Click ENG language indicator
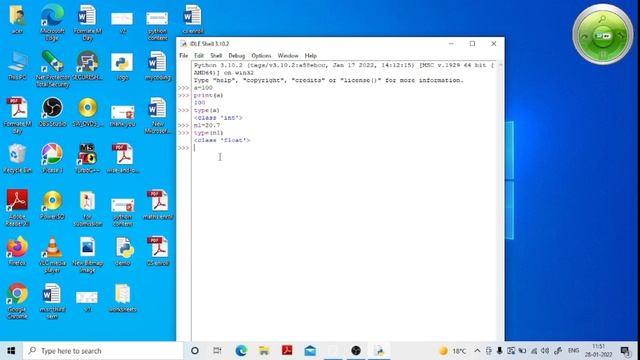 pyautogui.click(x=573, y=351)
